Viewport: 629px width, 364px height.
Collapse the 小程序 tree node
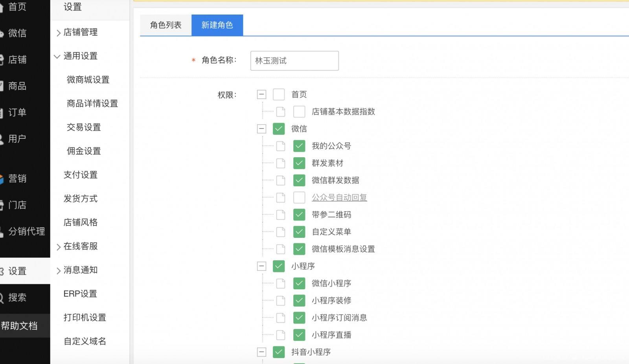pos(261,266)
